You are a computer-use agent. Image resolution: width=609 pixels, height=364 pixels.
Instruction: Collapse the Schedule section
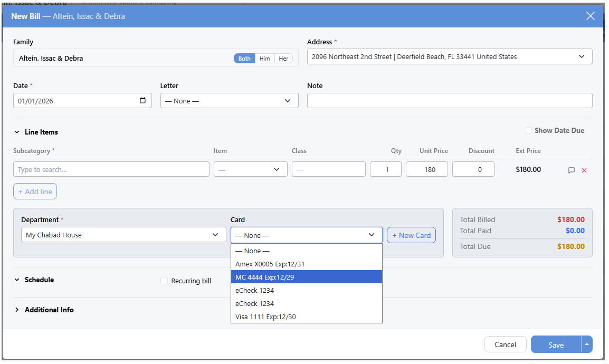click(x=17, y=280)
